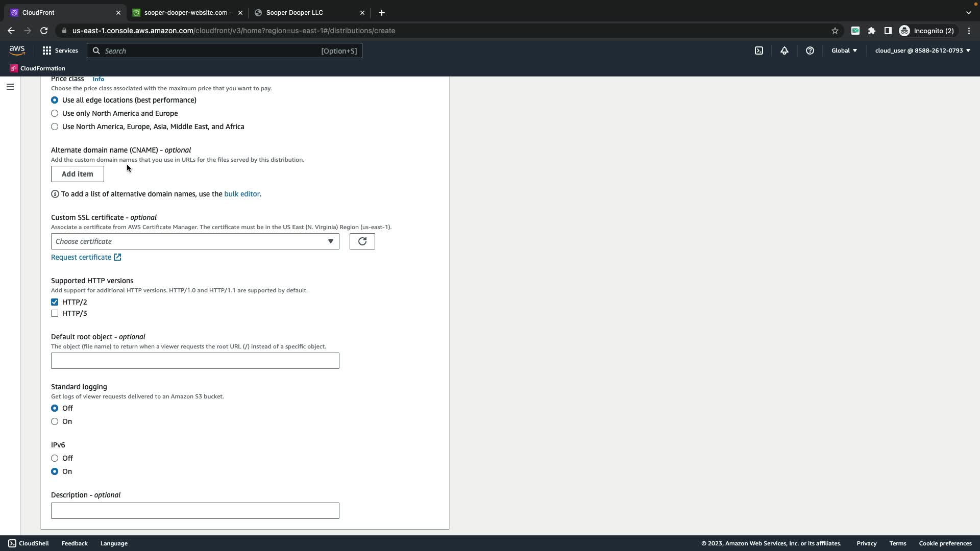The image size is (980, 551).
Task: Open the CloudShell icon in top navigation
Action: point(759,51)
